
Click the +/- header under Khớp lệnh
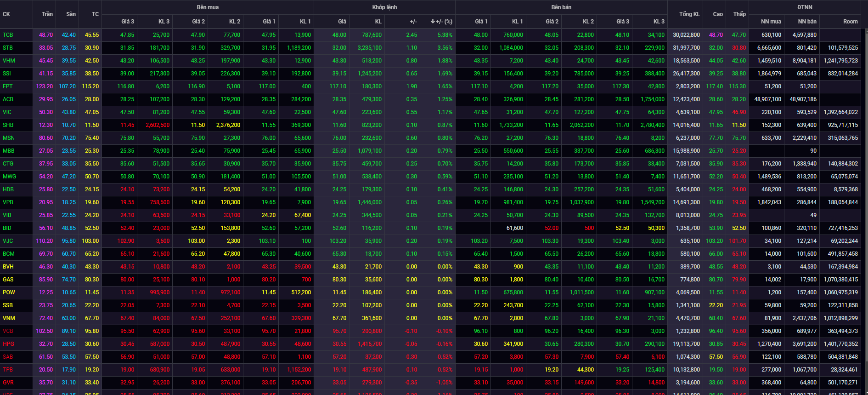413,22
